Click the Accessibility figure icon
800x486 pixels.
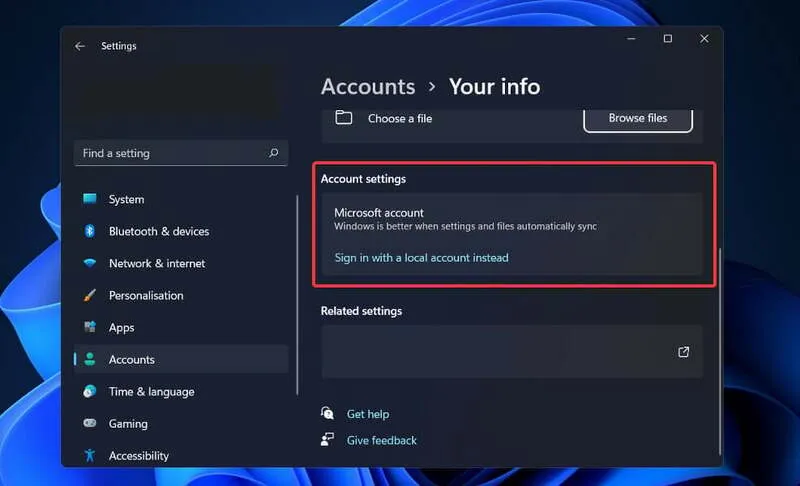(x=90, y=455)
